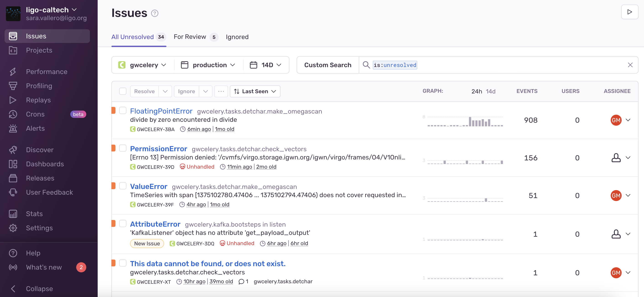Open the gwcelery project dropdown
The height and width of the screenshot is (297, 644).
(x=142, y=65)
